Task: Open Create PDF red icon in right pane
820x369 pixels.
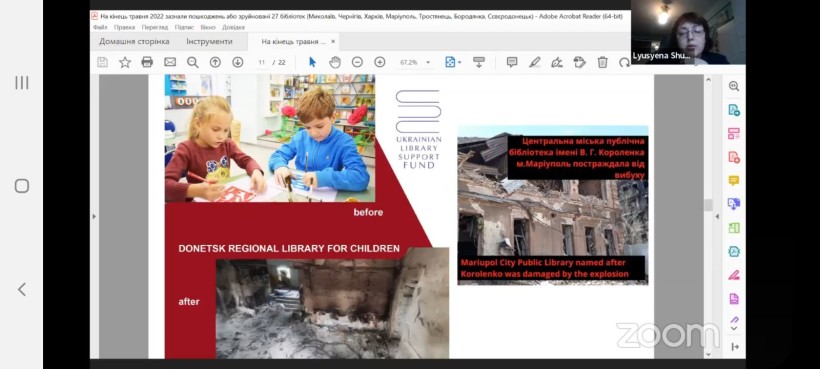Action: pyautogui.click(x=734, y=157)
